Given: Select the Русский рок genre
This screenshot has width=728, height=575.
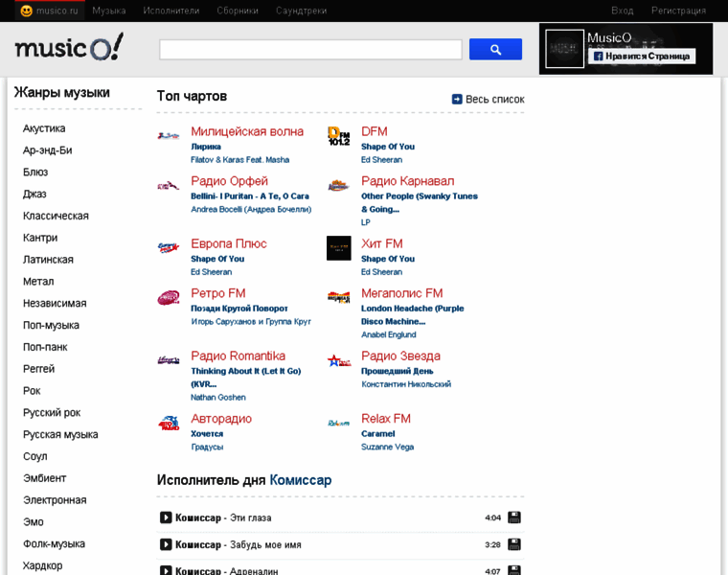Looking at the screenshot, I should [x=52, y=412].
